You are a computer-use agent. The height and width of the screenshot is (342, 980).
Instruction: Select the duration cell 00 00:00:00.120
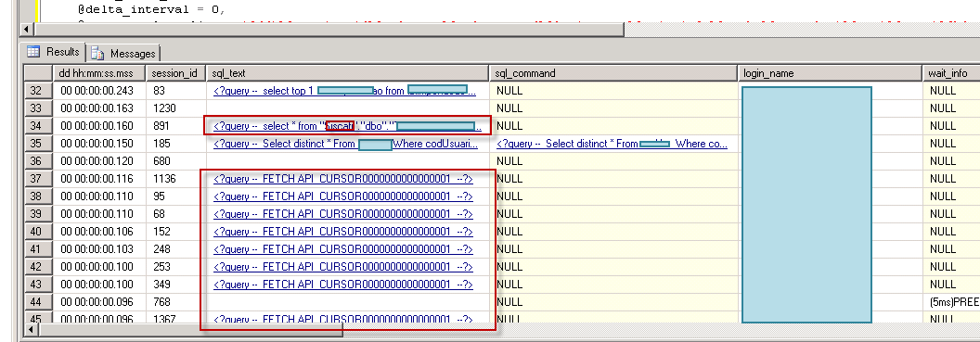(98, 161)
